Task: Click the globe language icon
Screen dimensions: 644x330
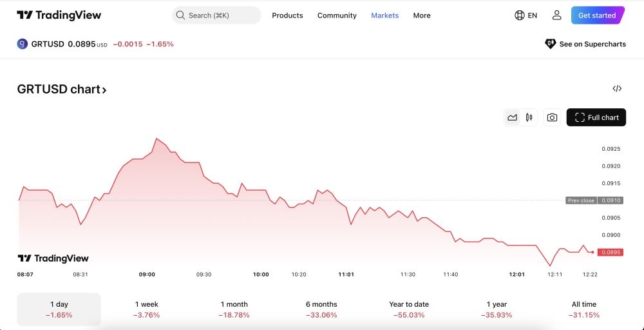Action: pyautogui.click(x=519, y=15)
